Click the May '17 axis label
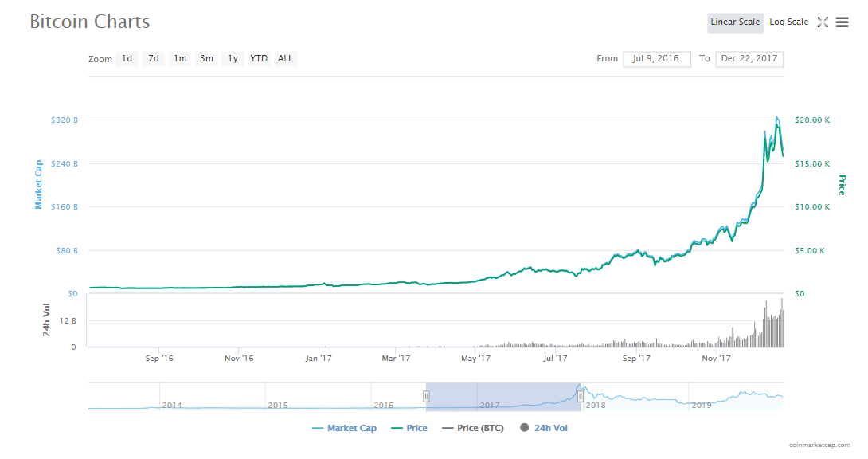 pyautogui.click(x=475, y=359)
